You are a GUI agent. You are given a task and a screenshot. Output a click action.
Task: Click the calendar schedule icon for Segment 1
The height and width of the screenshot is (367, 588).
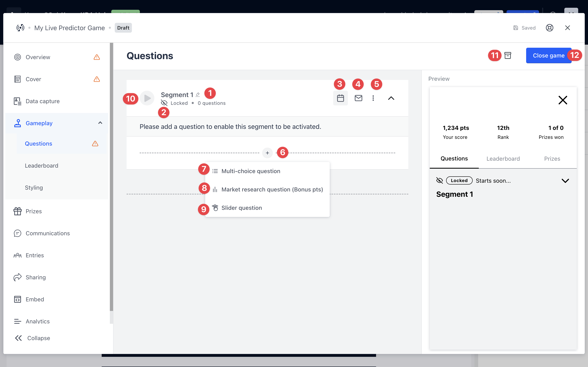(340, 98)
